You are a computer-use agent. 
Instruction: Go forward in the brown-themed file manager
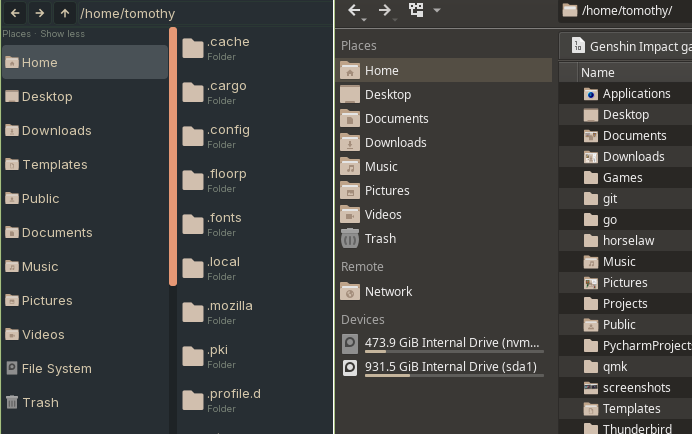(x=384, y=10)
